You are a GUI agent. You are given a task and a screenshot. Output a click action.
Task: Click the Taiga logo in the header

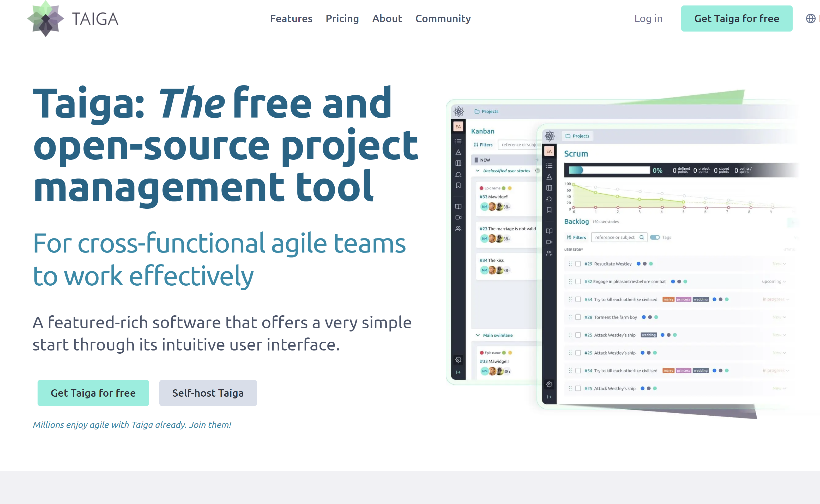pos(73,19)
